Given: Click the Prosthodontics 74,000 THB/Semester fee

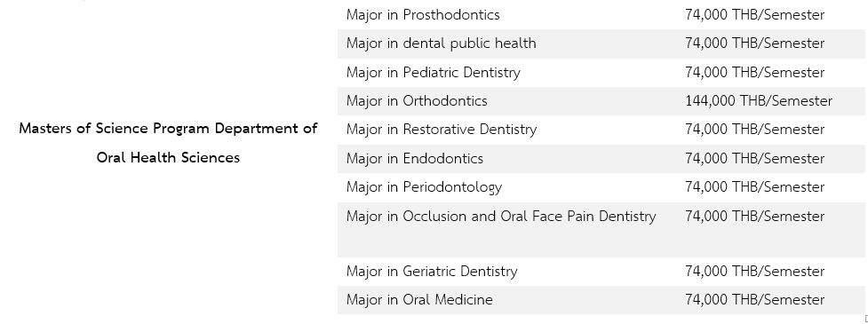Looking at the screenshot, I should coord(755,15).
